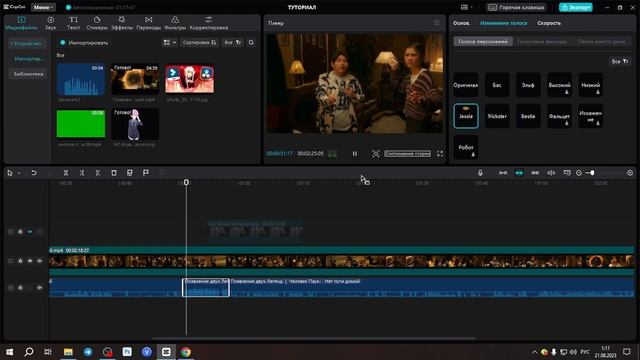Screen dimensions: 640x360
Task: Open the Меню dropdown in title bar
Action: [x=43, y=7]
